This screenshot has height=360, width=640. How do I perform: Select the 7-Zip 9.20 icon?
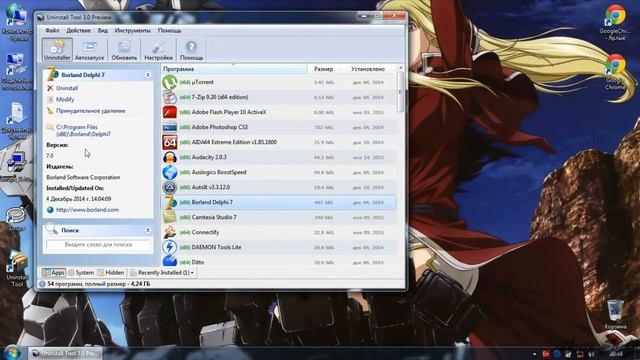click(x=169, y=98)
